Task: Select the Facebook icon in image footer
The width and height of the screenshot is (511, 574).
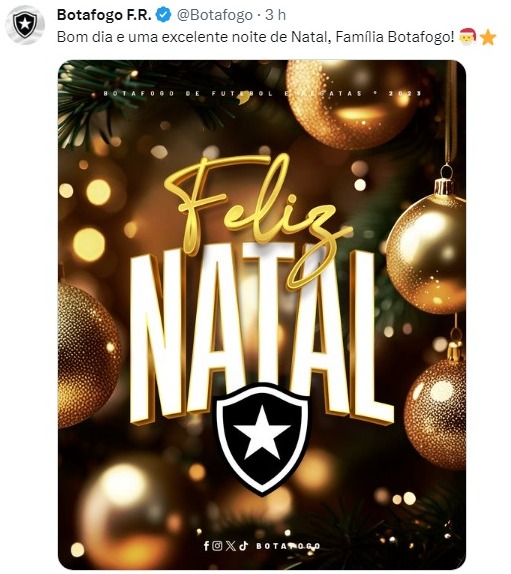Action: pos(207,546)
